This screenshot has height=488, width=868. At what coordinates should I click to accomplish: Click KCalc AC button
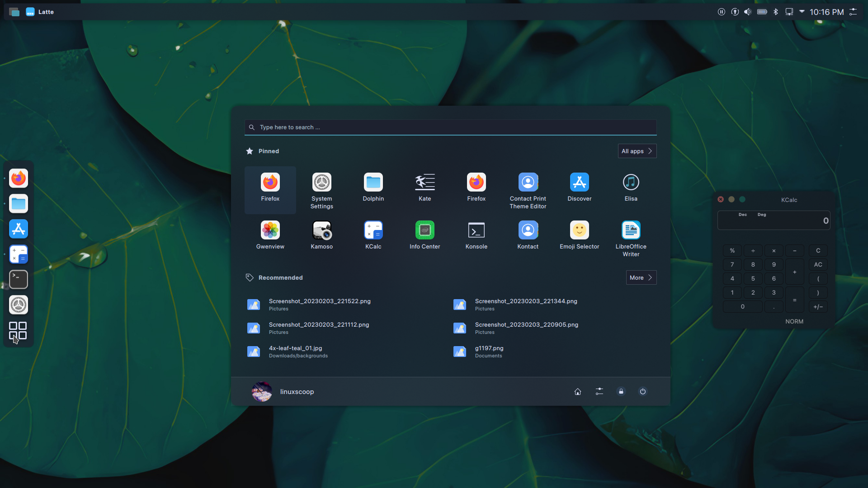pyautogui.click(x=818, y=265)
